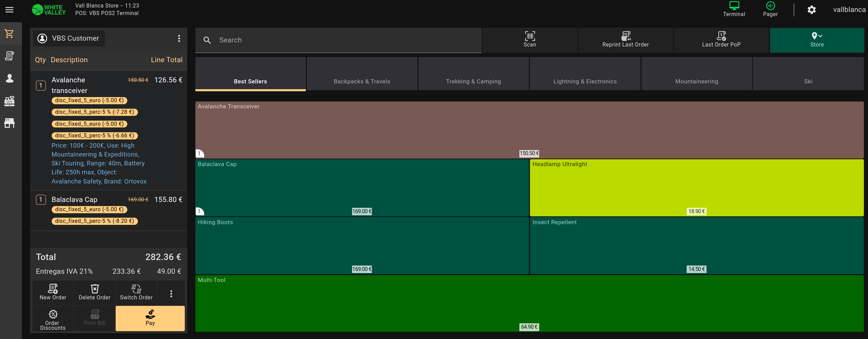Open the receipts sidebar icon

(x=10, y=56)
